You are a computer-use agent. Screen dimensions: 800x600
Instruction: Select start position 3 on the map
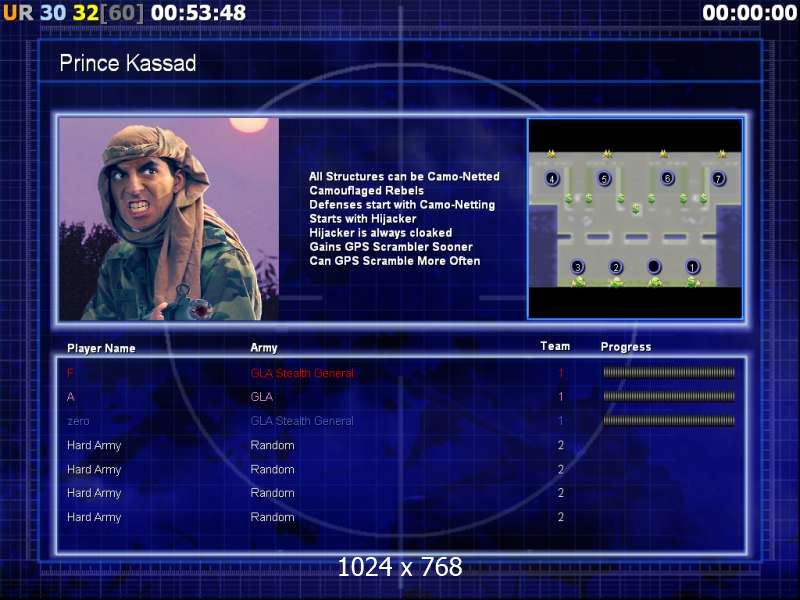(578, 266)
